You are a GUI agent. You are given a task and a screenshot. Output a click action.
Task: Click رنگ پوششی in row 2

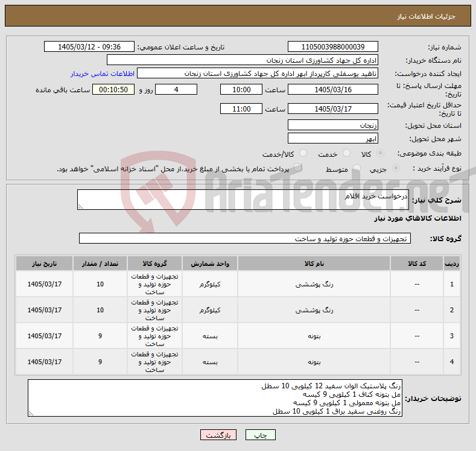click(314, 310)
